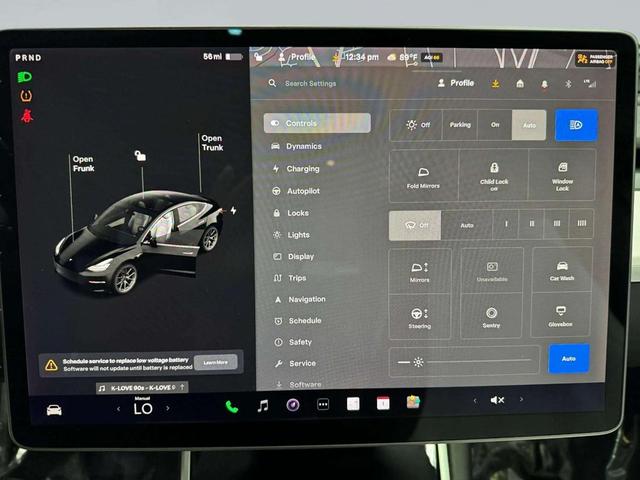This screenshot has width=640, height=480.
Task: Set headlights to On
Action: 495,125
